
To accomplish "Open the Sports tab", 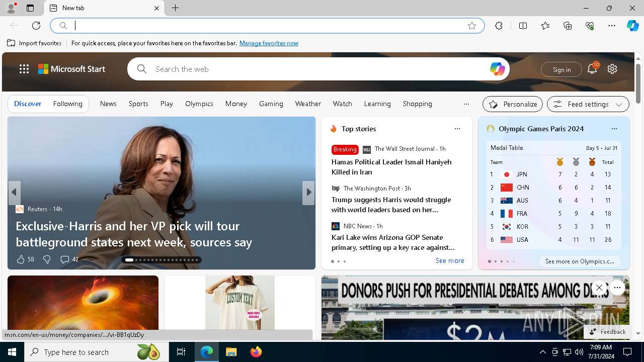I will (x=138, y=104).
